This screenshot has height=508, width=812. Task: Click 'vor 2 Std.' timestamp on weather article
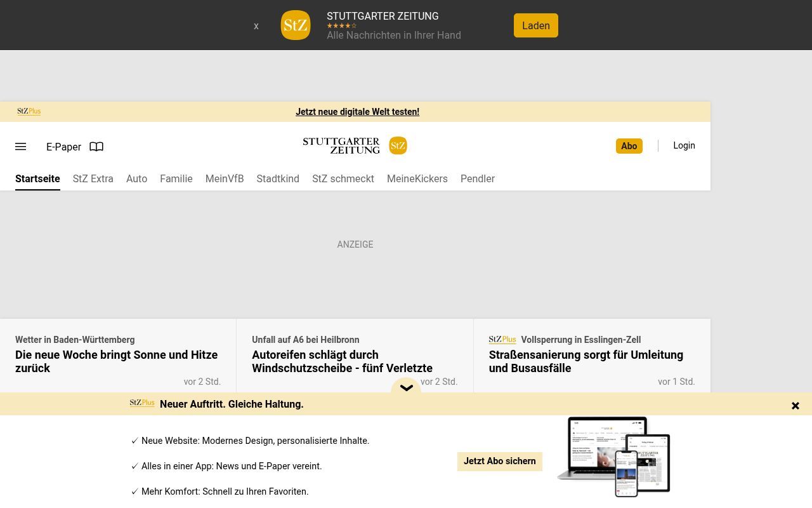click(202, 382)
